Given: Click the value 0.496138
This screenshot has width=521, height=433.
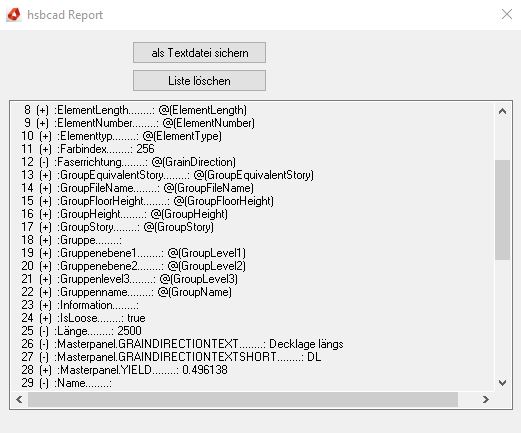Looking at the screenshot, I should pyautogui.click(x=205, y=370).
